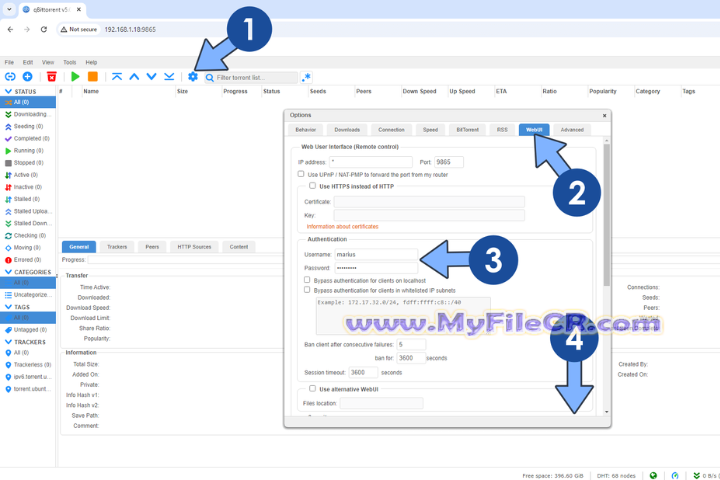Select the Completed (0) status filter
The width and height of the screenshot is (720, 480).
28,138
